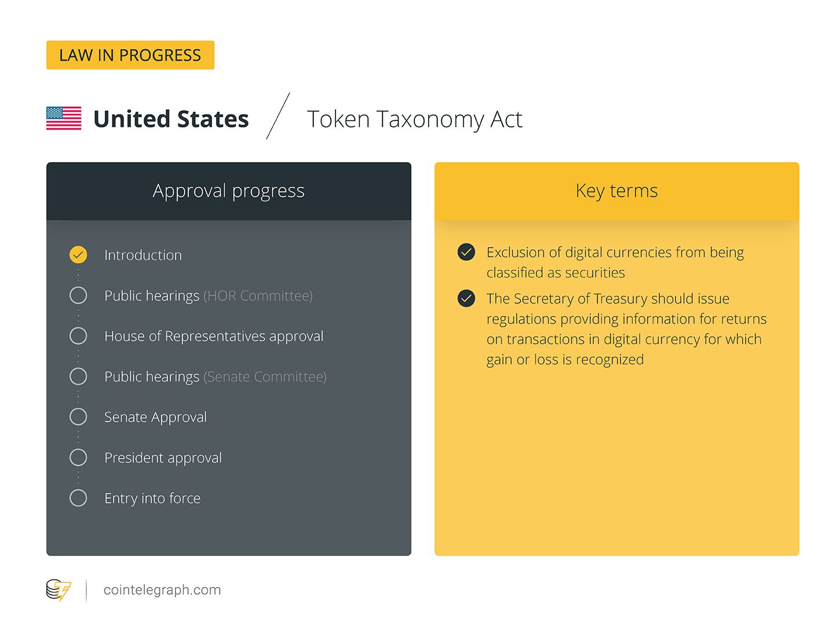
Task: Click the Entry into force label
Action: (x=152, y=499)
